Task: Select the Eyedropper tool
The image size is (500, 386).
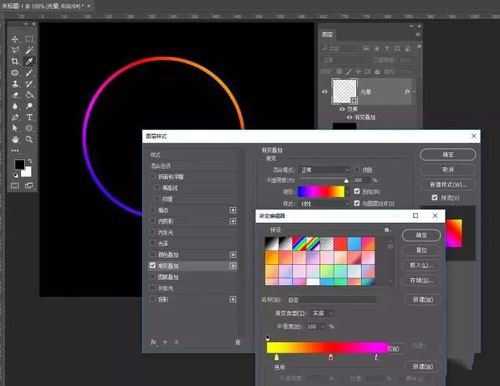Action: (x=29, y=61)
